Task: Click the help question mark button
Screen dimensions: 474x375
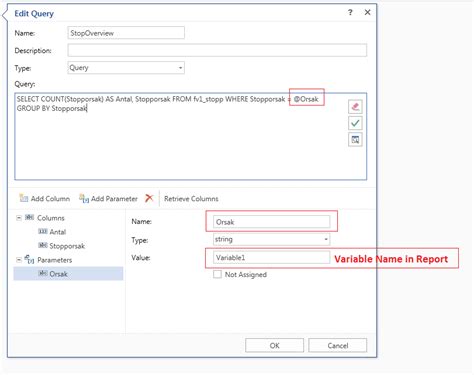Action: 350,13
